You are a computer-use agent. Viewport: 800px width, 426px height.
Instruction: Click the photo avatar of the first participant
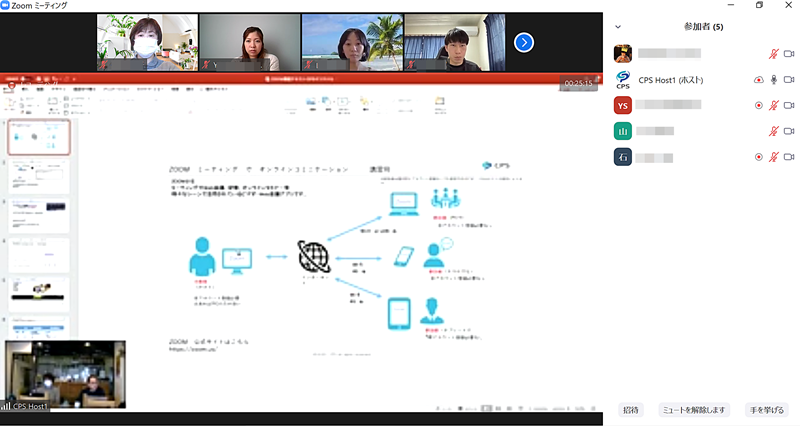pos(623,54)
